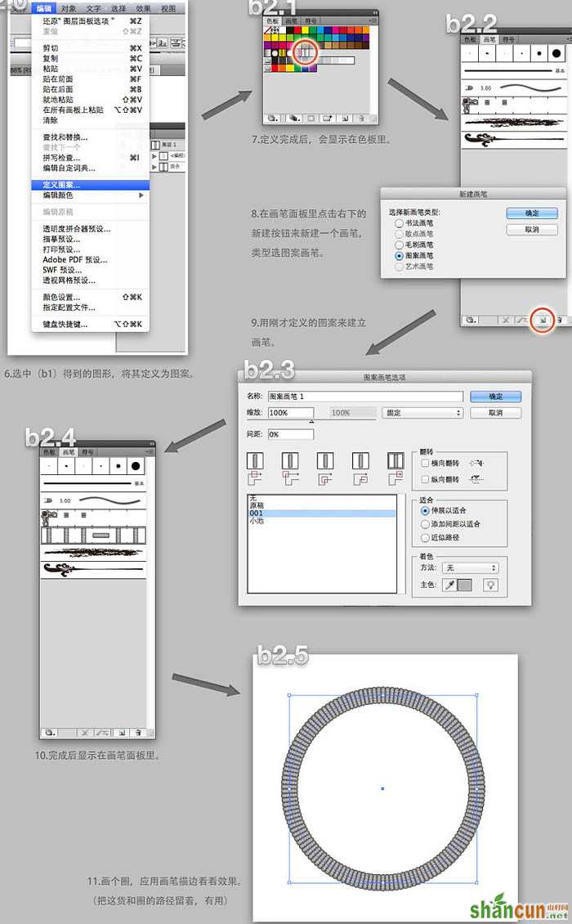This screenshot has height=924, width=572.
Task: Click the gray key color swatch
Action: [x=465, y=585]
